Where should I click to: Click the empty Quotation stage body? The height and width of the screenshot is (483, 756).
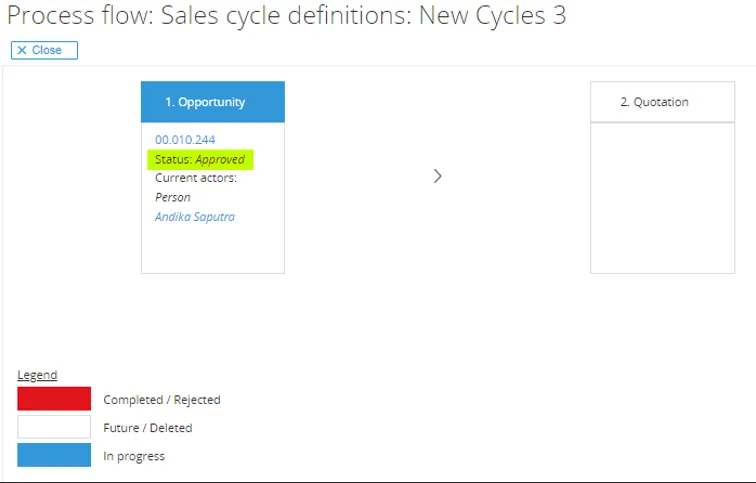[662, 198]
